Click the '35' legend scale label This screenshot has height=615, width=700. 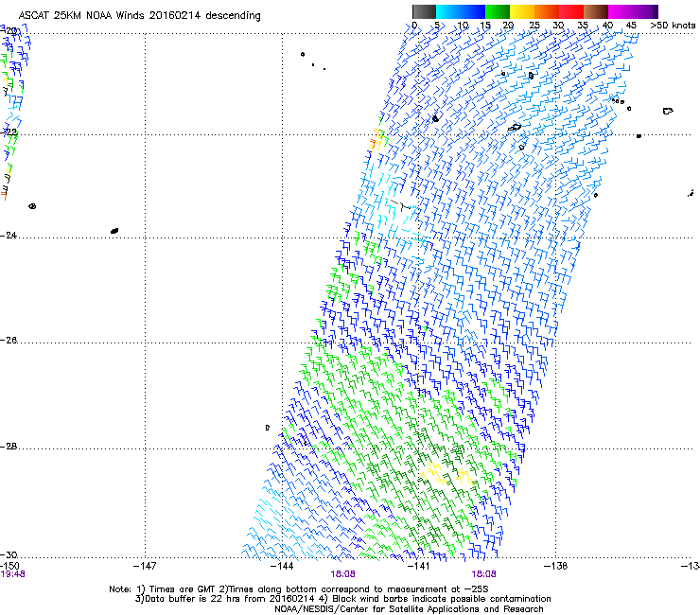pos(583,26)
